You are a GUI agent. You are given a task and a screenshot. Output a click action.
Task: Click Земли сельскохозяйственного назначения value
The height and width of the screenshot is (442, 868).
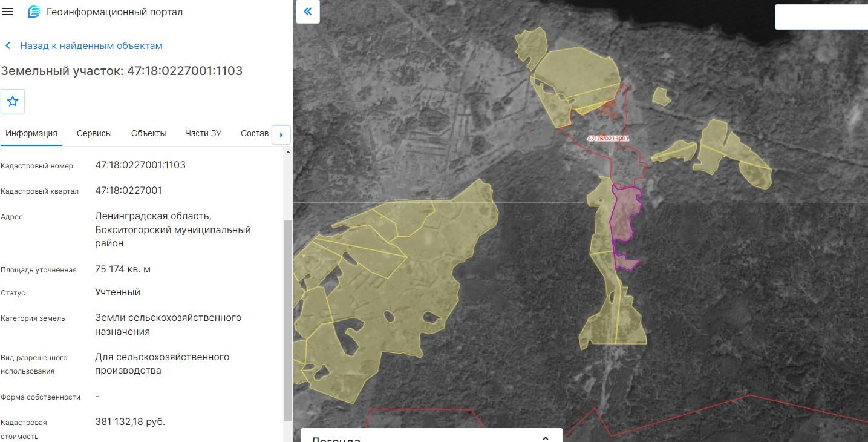pyautogui.click(x=168, y=325)
